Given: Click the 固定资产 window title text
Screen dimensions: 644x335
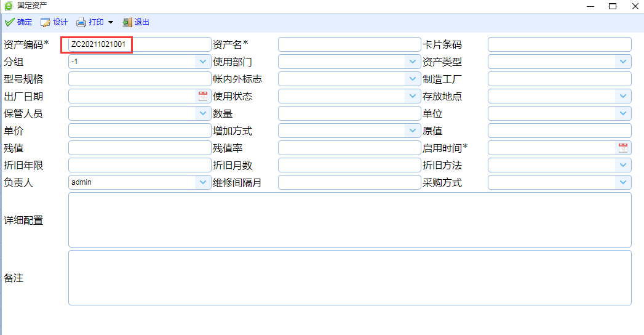Looking at the screenshot, I should (x=32, y=6).
